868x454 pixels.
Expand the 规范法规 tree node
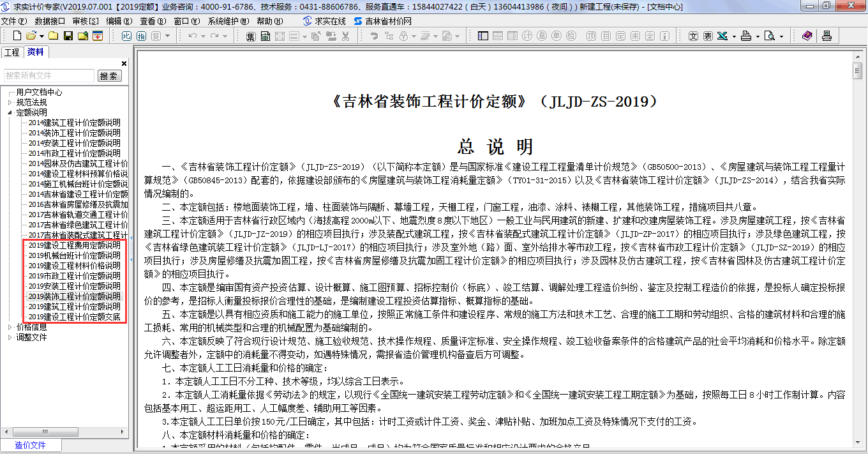point(10,102)
